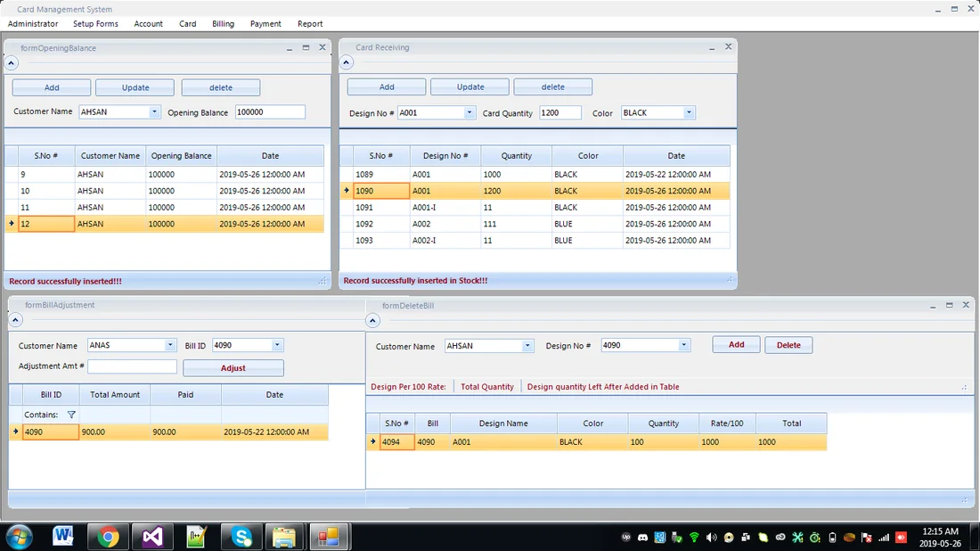Select S.No 11 row in opening balance table
Screen dimensions: 980x551
pos(165,207)
